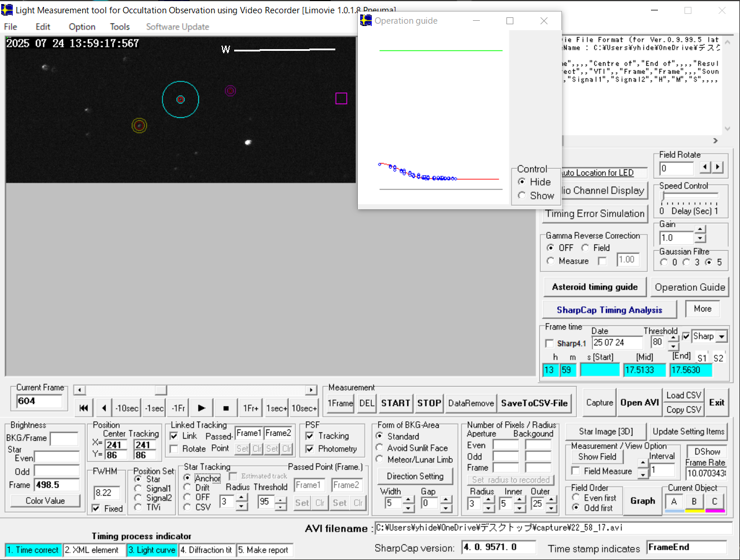
Task: Enable the Link checkbox in Linked Tracking
Action: (x=174, y=436)
